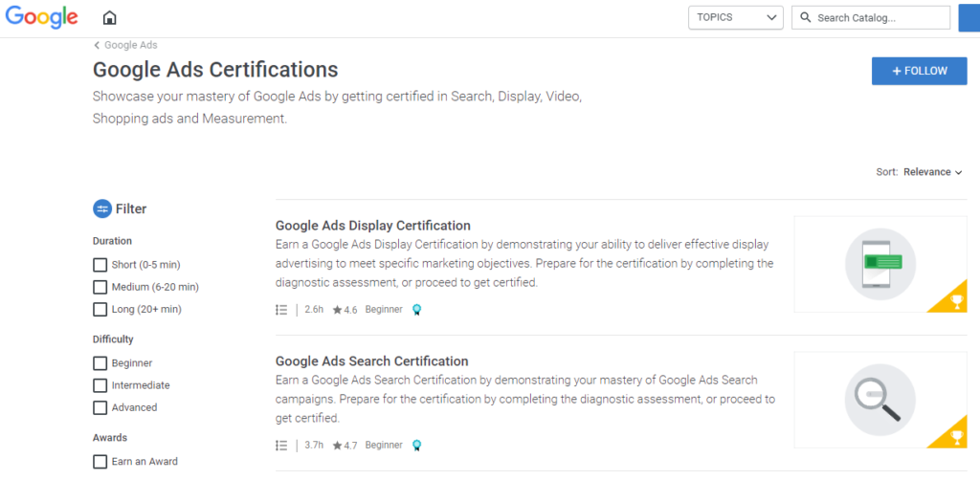Click the Display Certification description paragraph

[x=525, y=263]
